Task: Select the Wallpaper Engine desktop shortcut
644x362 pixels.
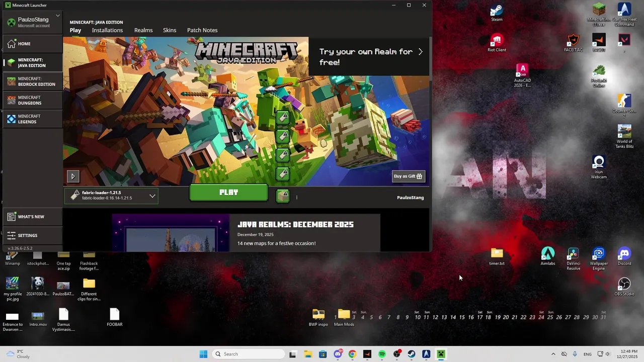Action: click(x=599, y=259)
